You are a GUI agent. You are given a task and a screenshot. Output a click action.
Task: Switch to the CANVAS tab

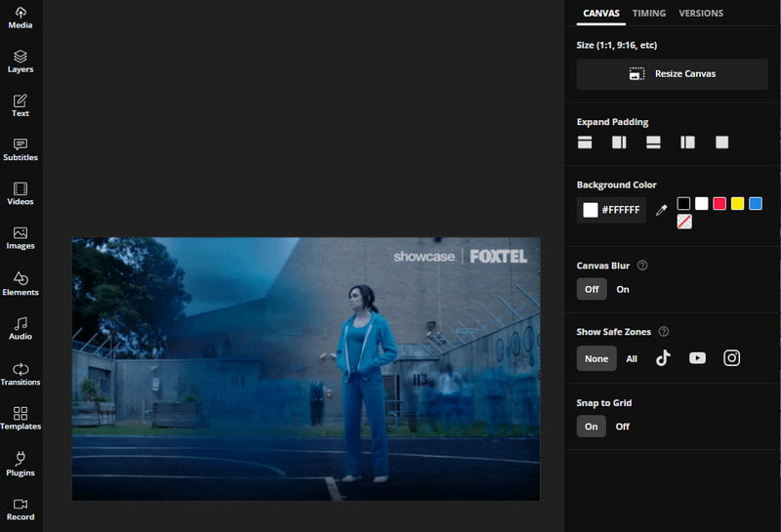[x=601, y=14]
